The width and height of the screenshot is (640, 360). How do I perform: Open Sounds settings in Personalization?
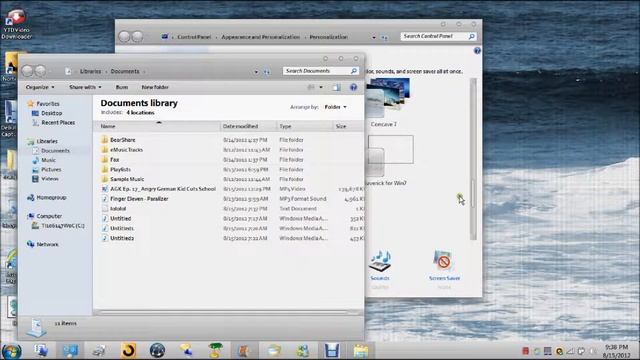[x=380, y=266]
